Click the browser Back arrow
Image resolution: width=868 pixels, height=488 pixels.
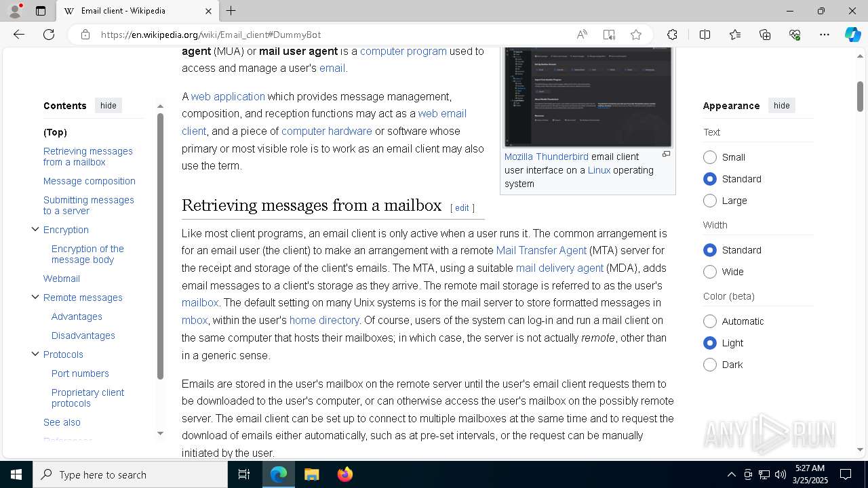[x=19, y=35]
